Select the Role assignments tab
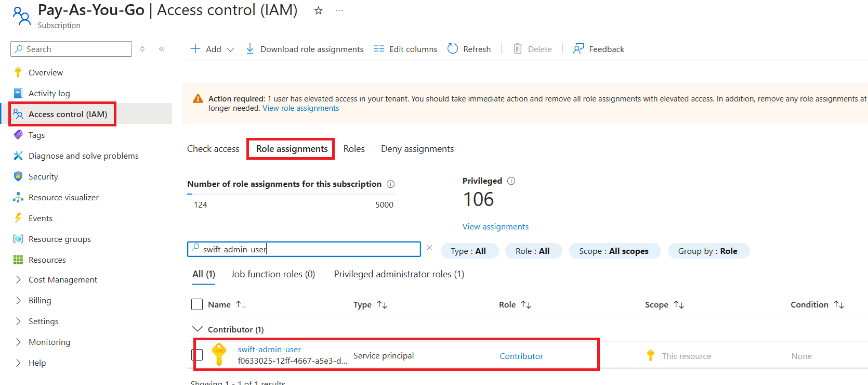This screenshot has height=385, width=868. [292, 149]
